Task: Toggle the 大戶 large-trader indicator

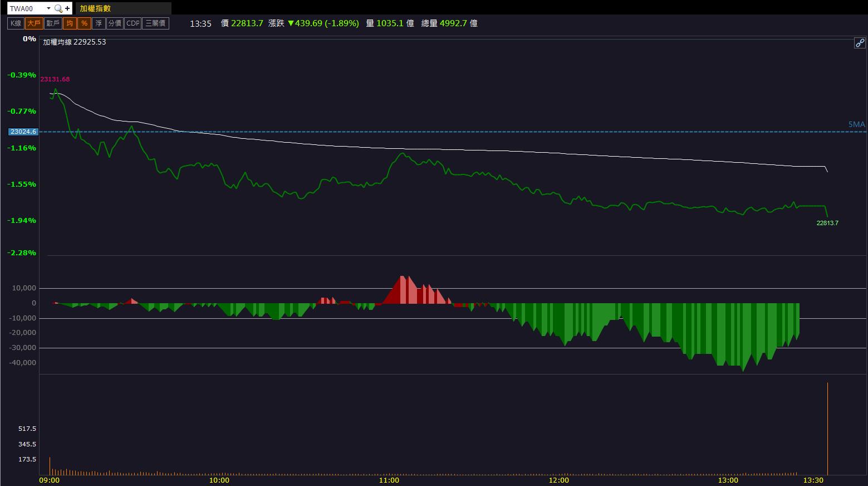Action: pyautogui.click(x=33, y=23)
